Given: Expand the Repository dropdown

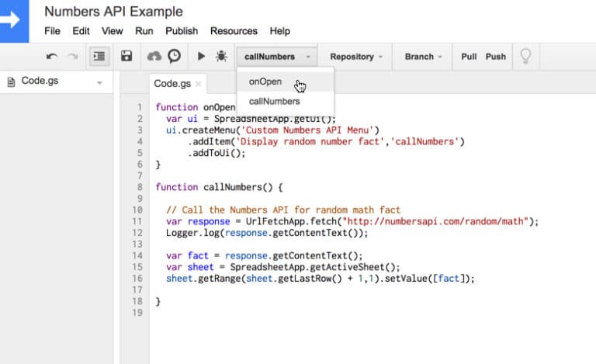Looking at the screenshot, I should point(355,57).
